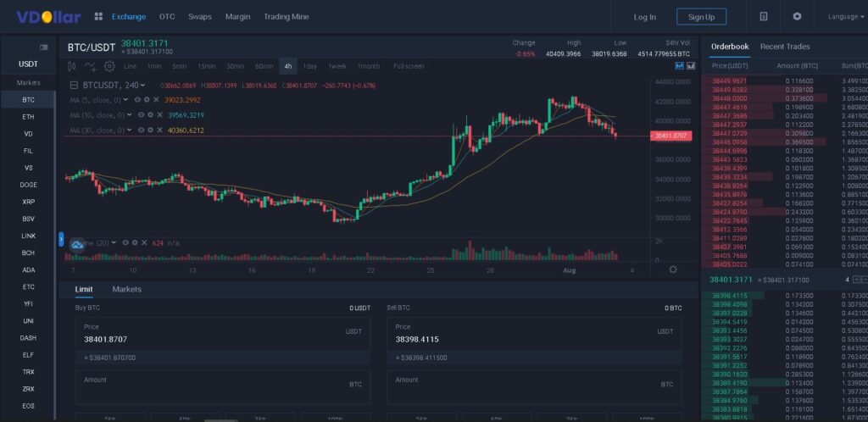Open chart settings gear beside indicator icon
The width and height of the screenshot is (868, 422).
click(108, 66)
